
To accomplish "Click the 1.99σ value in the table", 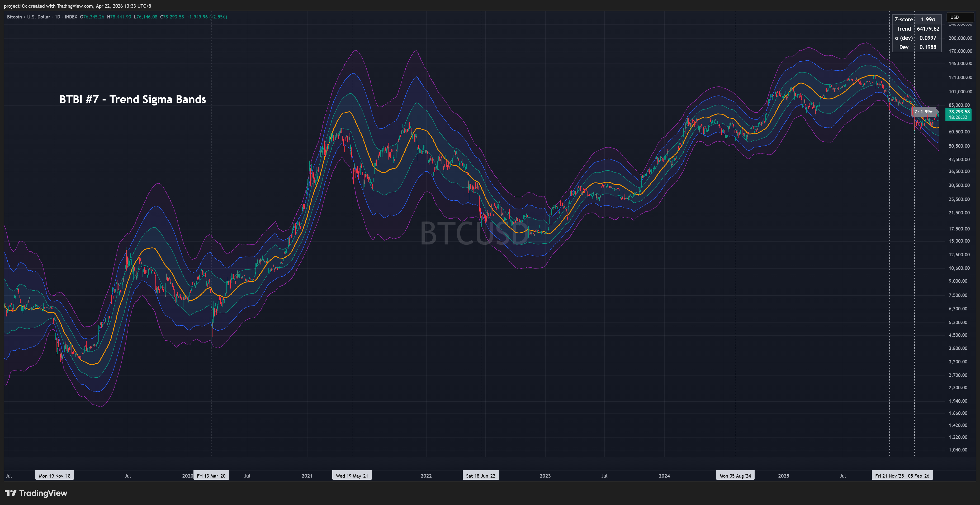I will click(x=928, y=19).
